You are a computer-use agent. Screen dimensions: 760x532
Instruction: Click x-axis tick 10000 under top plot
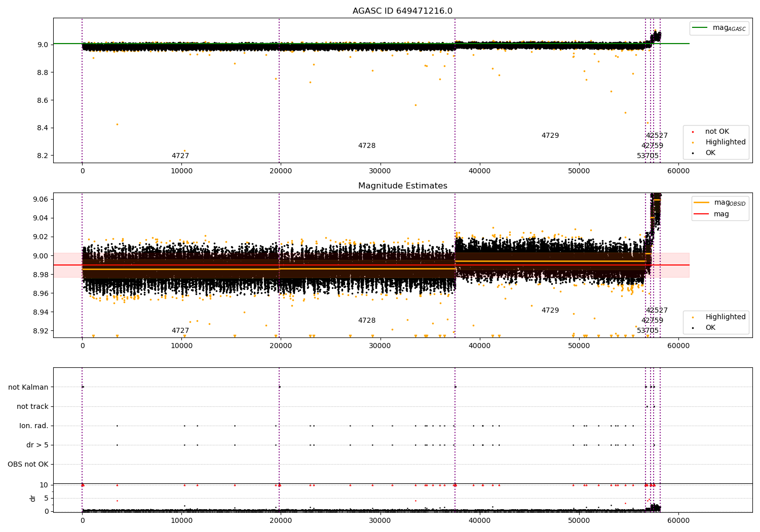click(181, 171)
